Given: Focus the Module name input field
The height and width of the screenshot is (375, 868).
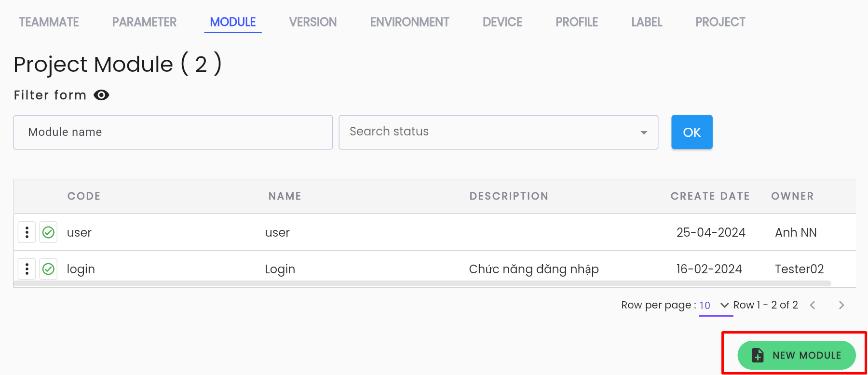Looking at the screenshot, I should click(173, 132).
